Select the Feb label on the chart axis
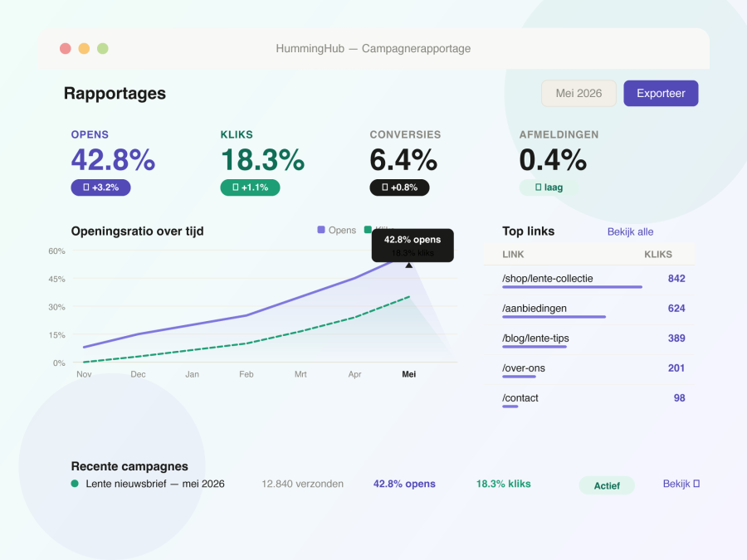Screen dimensions: 747x560 click(x=247, y=374)
